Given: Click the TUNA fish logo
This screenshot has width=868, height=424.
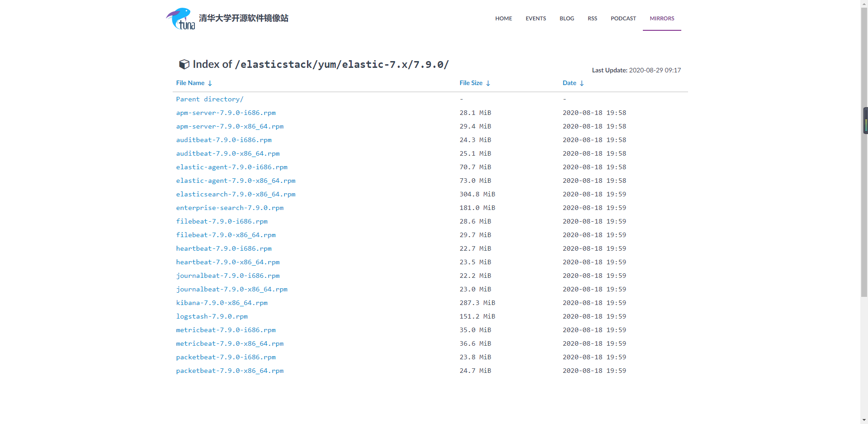Looking at the screenshot, I should click(x=181, y=19).
